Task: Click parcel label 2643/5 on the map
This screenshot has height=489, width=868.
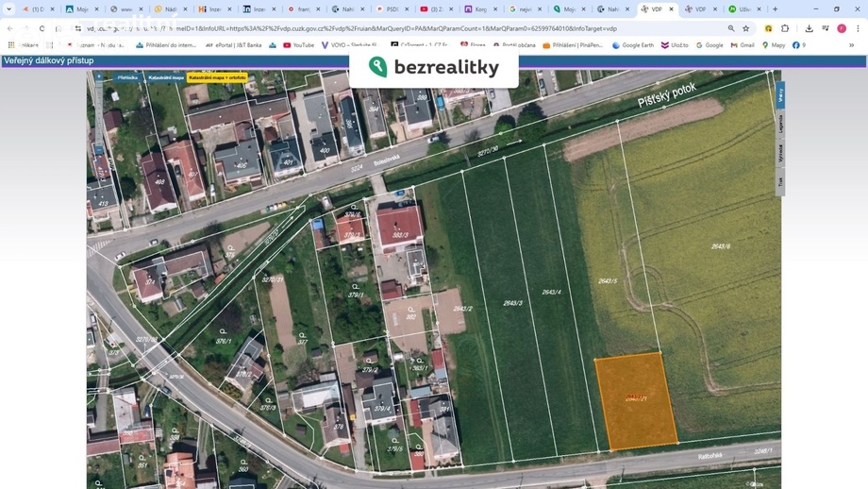Action: [x=608, y=280]
